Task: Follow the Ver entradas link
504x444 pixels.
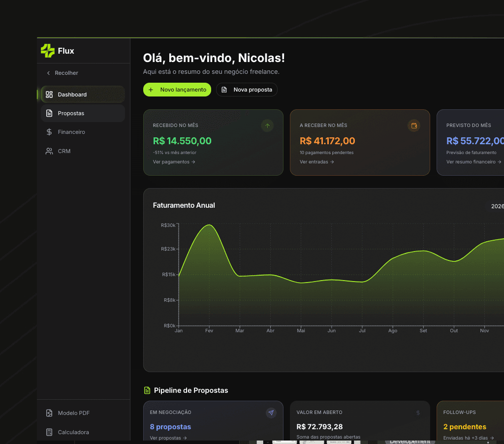Action: [317, 162]
